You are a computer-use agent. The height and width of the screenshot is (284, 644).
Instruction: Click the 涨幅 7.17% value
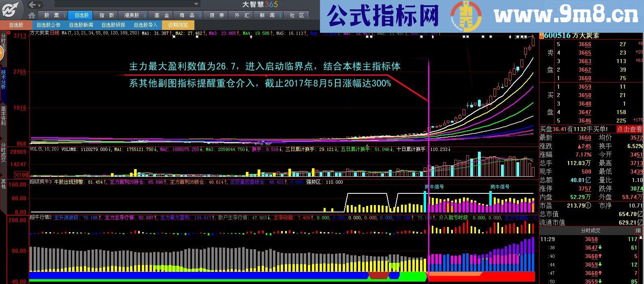(x=583, y=155)
